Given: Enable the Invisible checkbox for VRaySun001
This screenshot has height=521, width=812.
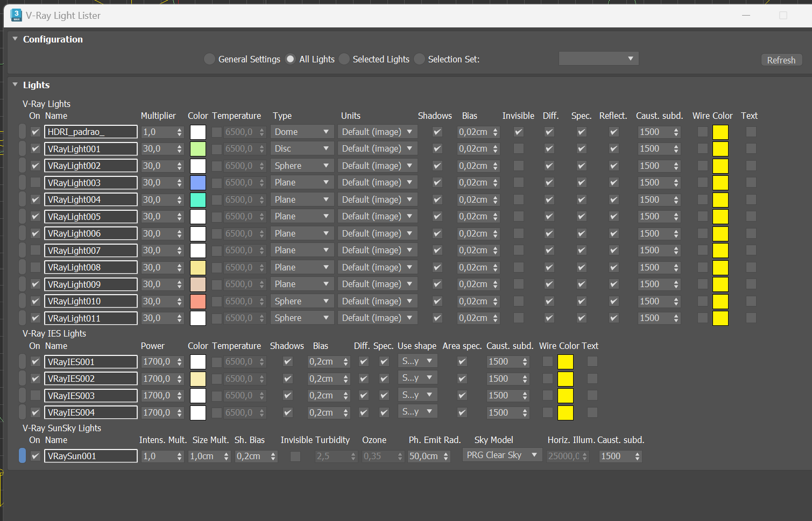Looking at the screenshot, I should tap(295, 456).
